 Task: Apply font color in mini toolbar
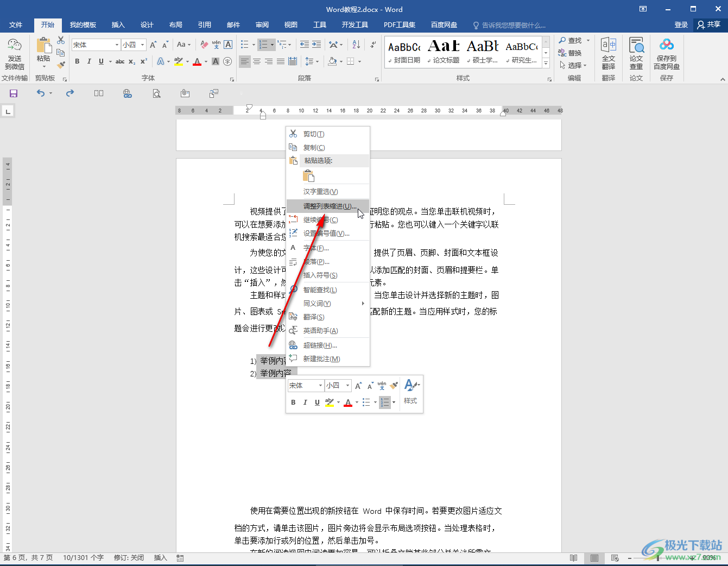(348, 403)
